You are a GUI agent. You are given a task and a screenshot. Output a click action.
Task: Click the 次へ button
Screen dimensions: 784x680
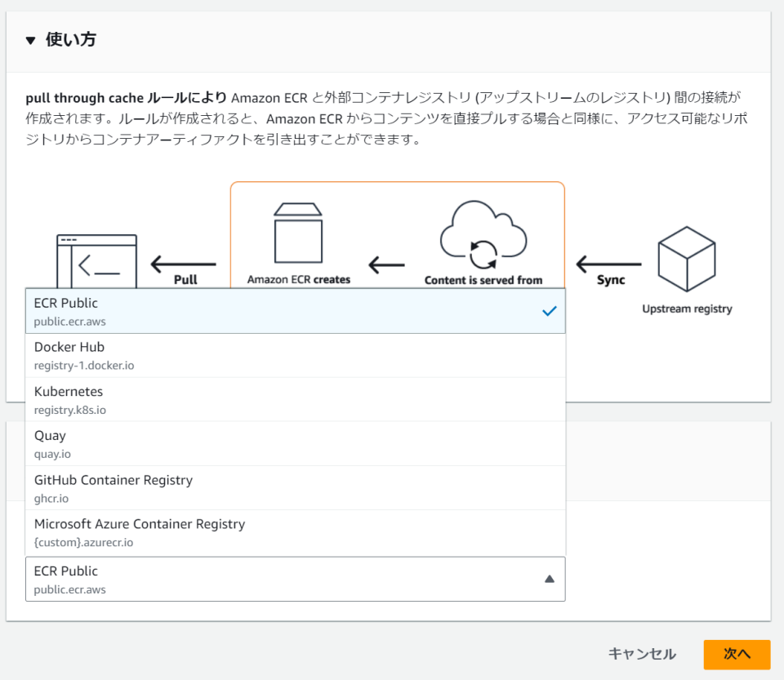736,654
